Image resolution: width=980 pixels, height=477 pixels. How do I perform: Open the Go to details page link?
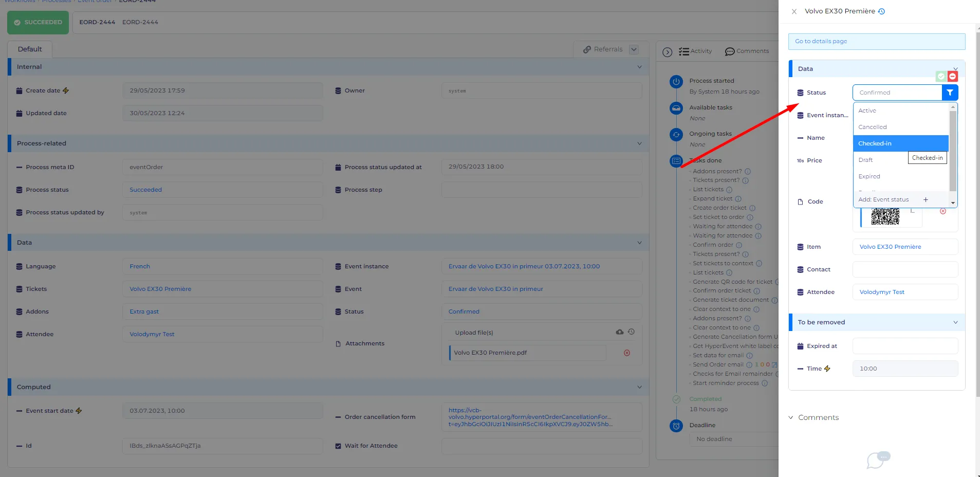click(x=877, y=41)
